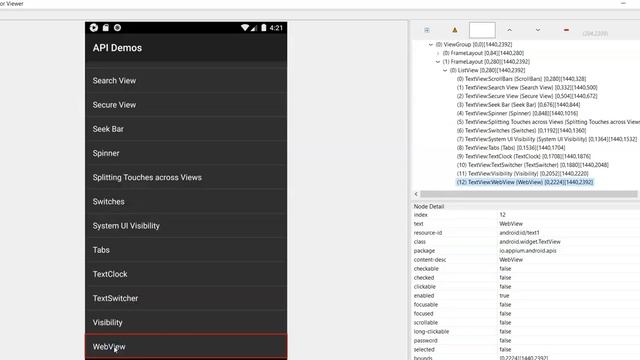Image resolution: width=640 pixels, height=360 pixels.
Task: Click Switches in device screenshot
Action: pos(186,202)
